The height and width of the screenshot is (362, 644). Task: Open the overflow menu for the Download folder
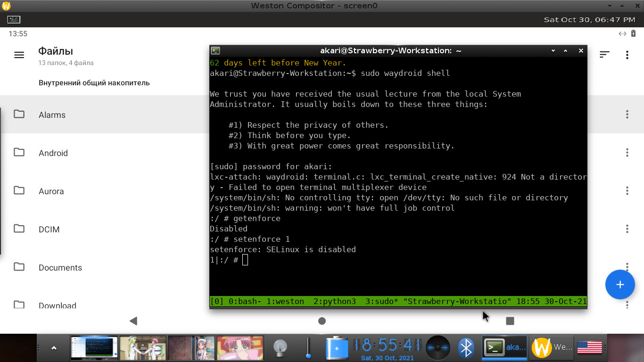point(627,304)
